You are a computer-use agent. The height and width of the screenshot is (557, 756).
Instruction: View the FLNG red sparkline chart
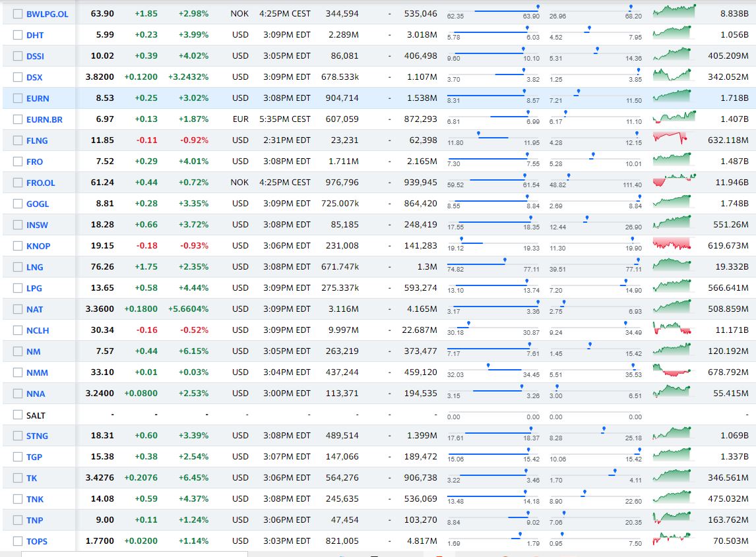(x=672, y=138)
